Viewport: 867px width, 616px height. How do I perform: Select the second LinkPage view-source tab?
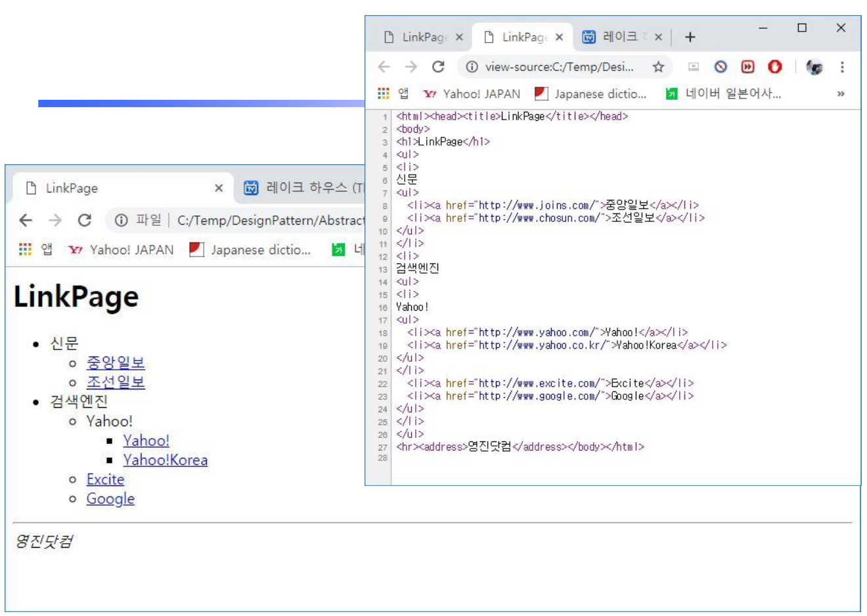pyautogui.click(x=522, y=37)
